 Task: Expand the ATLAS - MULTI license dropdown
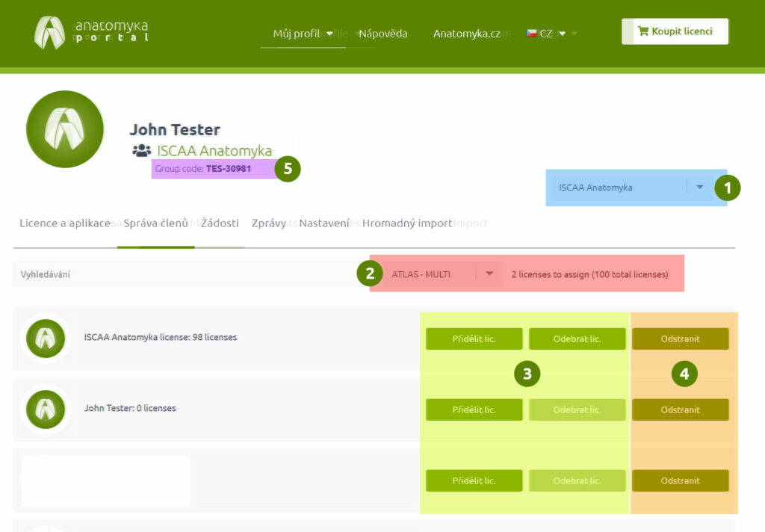(489, 274)
